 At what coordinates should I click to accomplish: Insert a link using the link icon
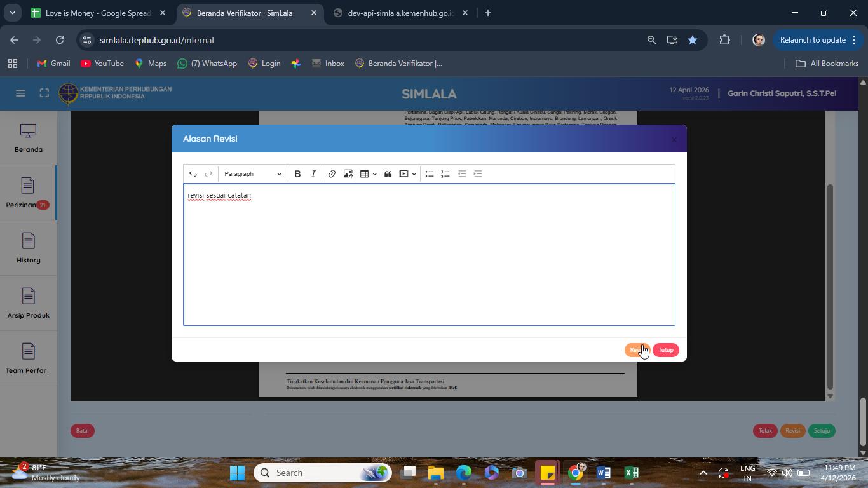(332, 174)
